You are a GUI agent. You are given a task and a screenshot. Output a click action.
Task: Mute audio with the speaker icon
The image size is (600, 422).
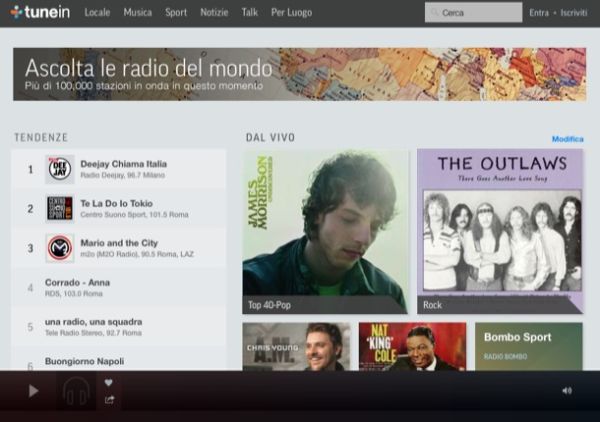click(567, 391)
